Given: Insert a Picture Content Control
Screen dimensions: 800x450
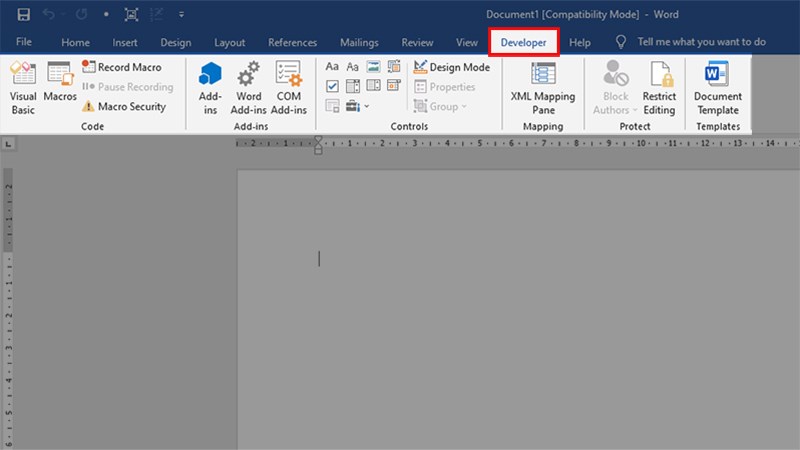Looking at the screenshot, I should pos(372,67).
